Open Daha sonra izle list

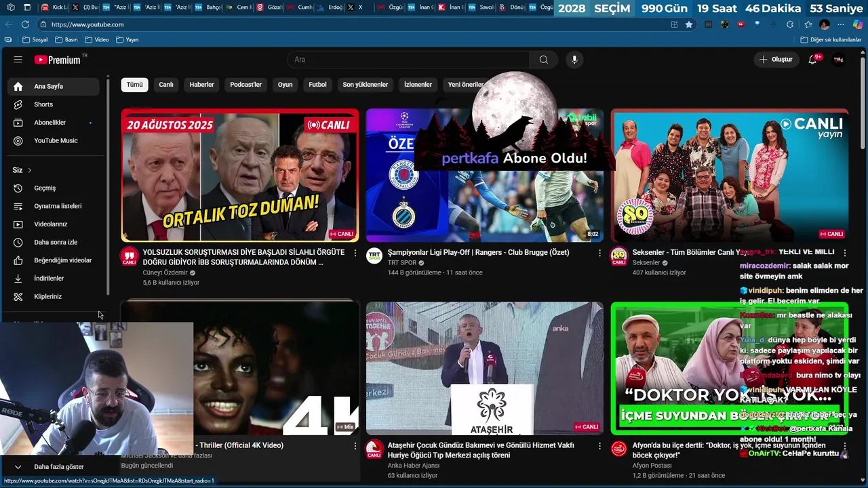coord(54,242)
